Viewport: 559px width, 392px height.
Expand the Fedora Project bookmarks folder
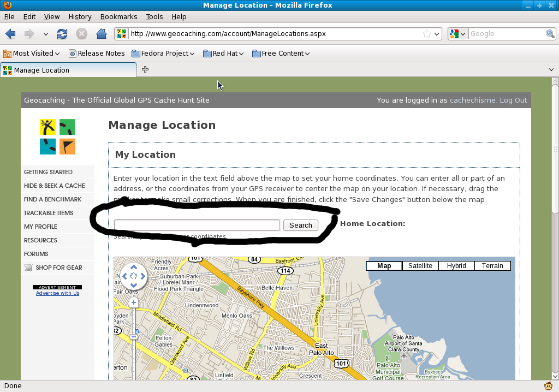click(163, 54)
